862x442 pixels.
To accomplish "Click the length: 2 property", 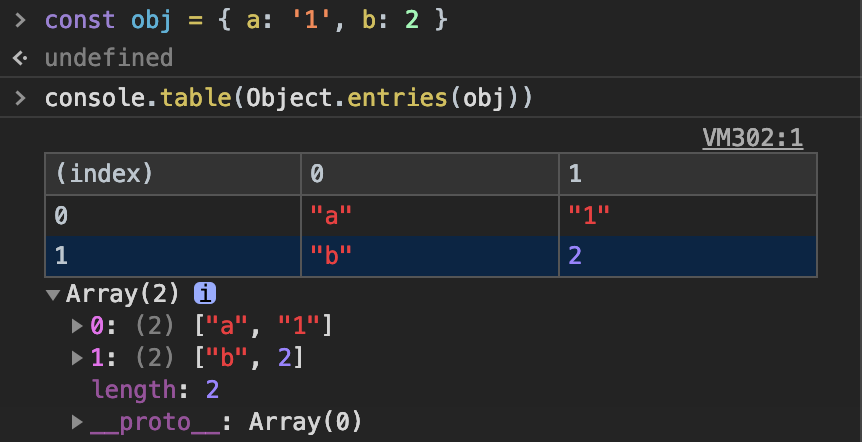I will pyautogui.click(x=155, y=390).
